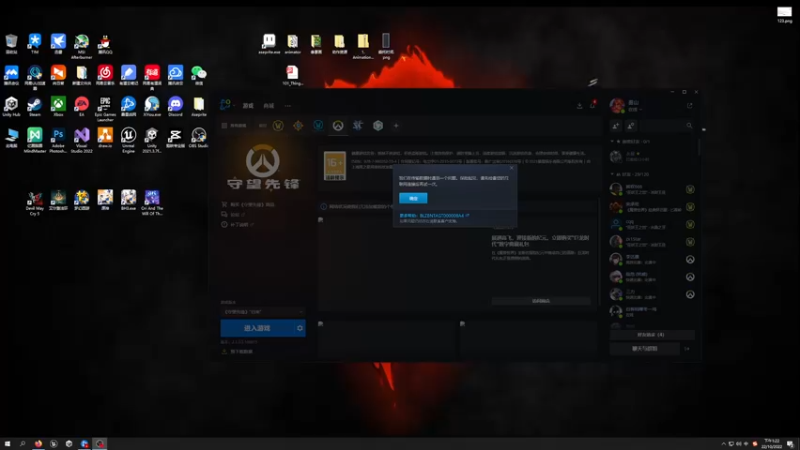Open the Shop menu in Battle.net
The height and width of the screenshot is (450, 800).
(x=269, y=106)
